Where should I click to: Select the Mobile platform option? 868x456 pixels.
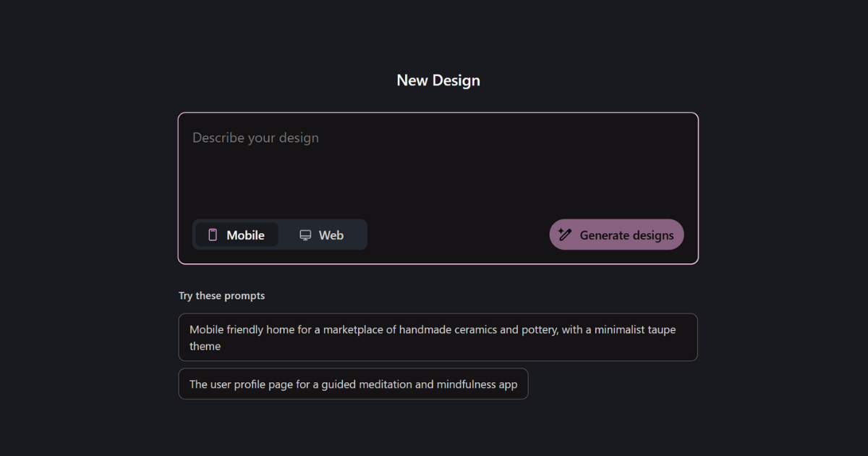237,235
